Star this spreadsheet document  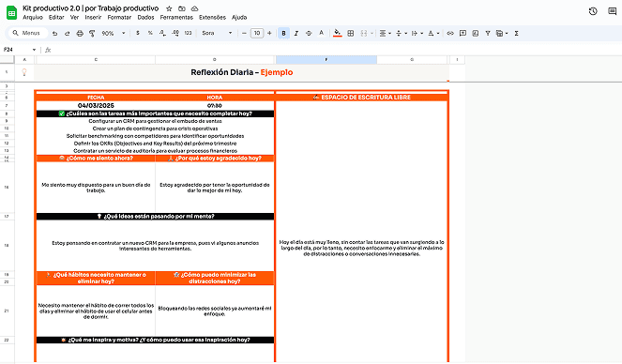pyautogui.click(x=169, y=8)
